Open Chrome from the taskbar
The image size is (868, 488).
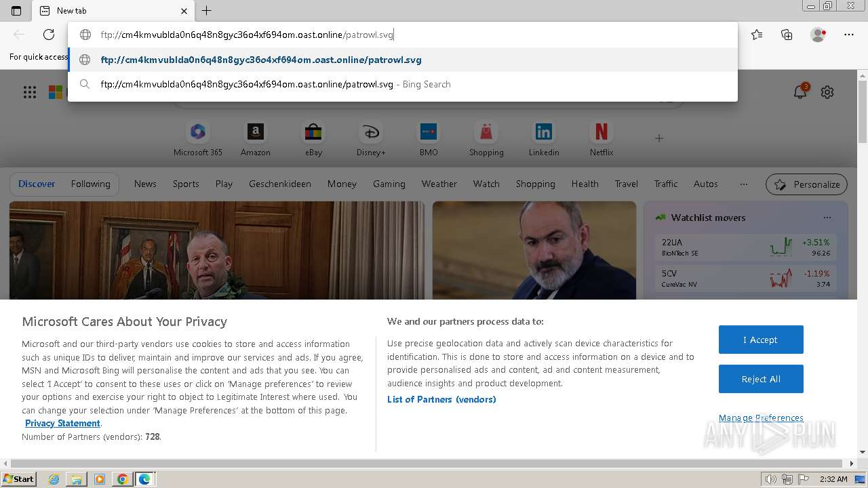pos(122,479)
